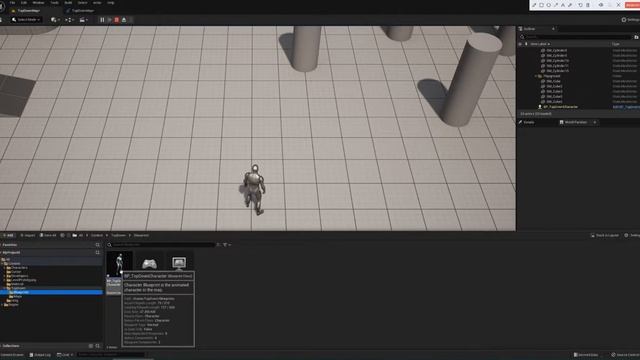Screen dimensions: 640x360
Task: Open the Edit BP_TopDownCharacter link
Action: click(626, 107)
